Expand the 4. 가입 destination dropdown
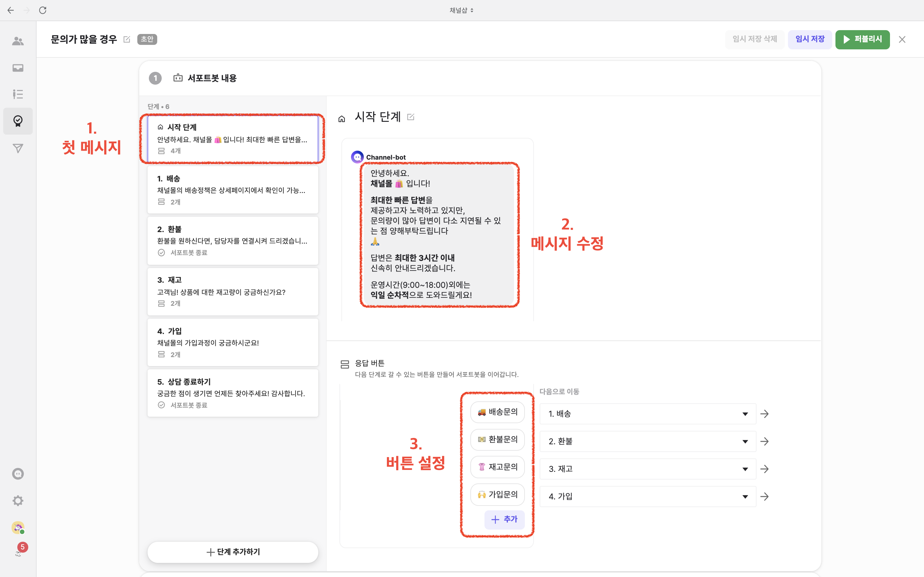 pyautogui.click(x=647, y=497)
